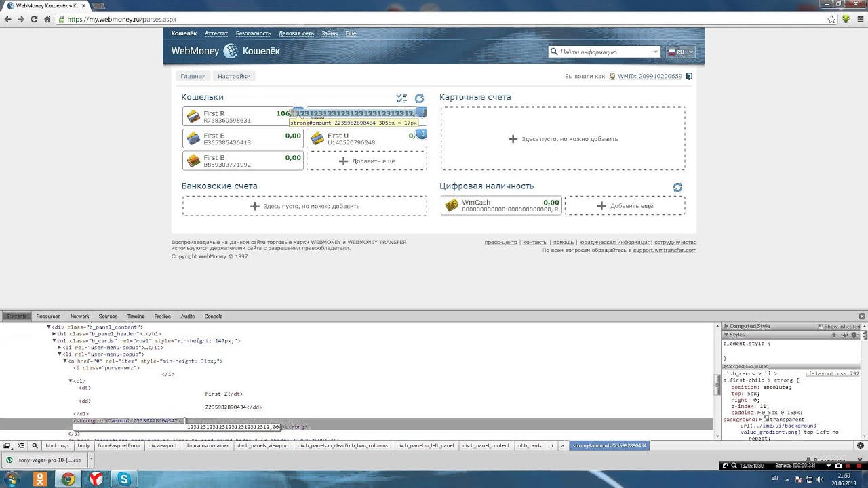Click the browser Forward arrow
This screenshot has height=488, width=868.
click(21, 19)
